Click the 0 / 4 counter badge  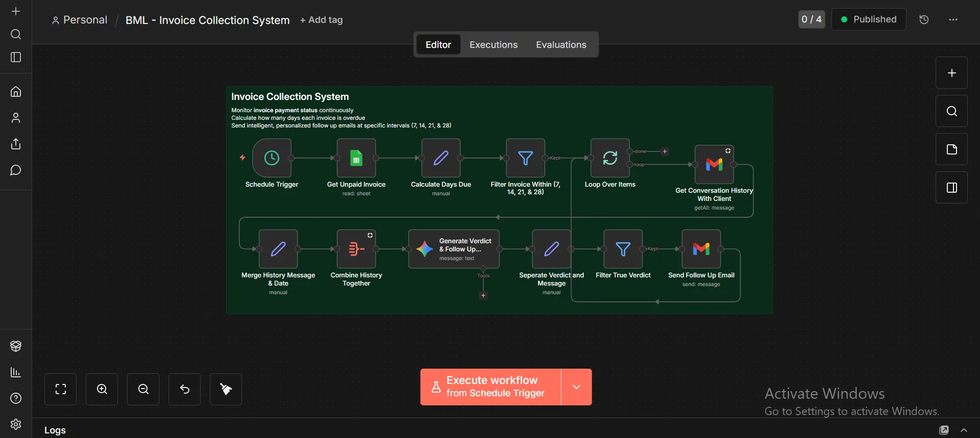(x=811, y=19)
